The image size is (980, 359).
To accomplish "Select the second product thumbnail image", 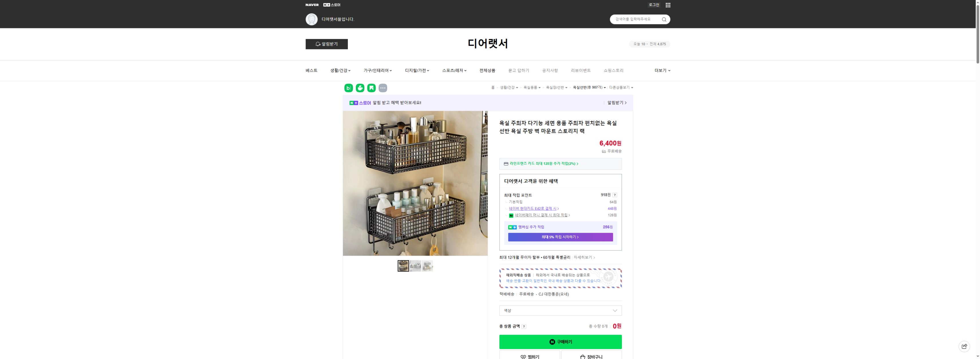I will (415, 266).
